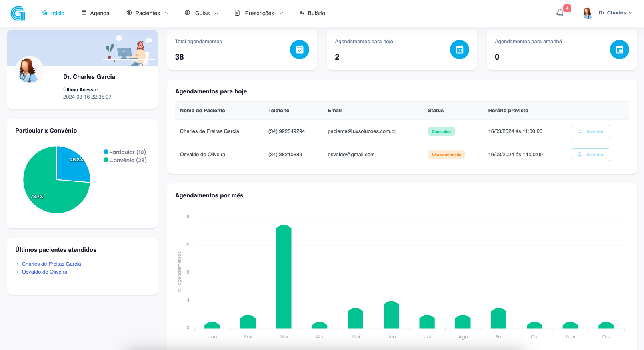This screenshot has height=350, width=644.
Task: Click phone number (34) 38210889
Action: coord(285,155)
